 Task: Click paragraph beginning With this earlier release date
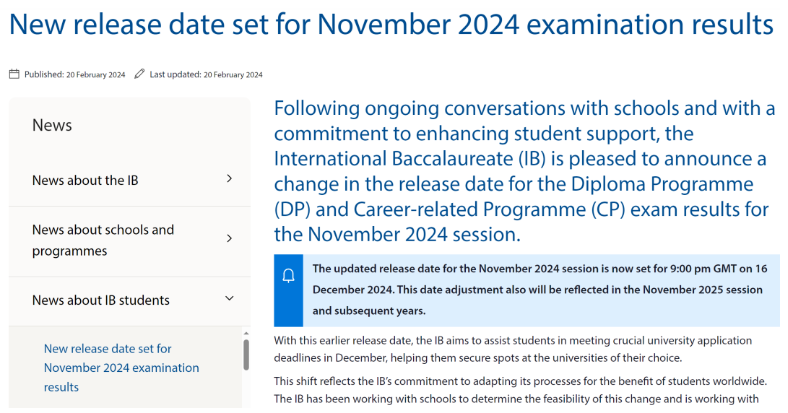tap(513, 349)
